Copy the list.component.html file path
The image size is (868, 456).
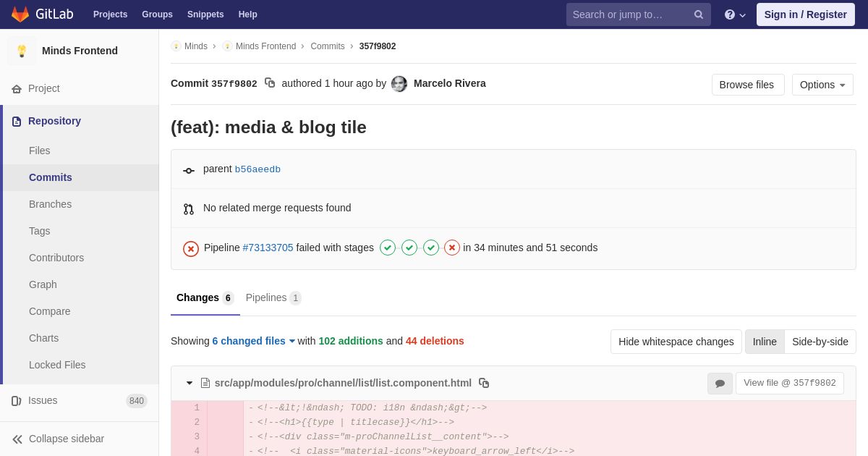[484, 383]
